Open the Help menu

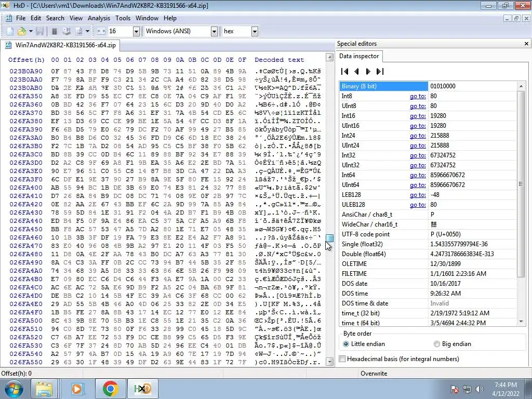[x=170, y=18]
